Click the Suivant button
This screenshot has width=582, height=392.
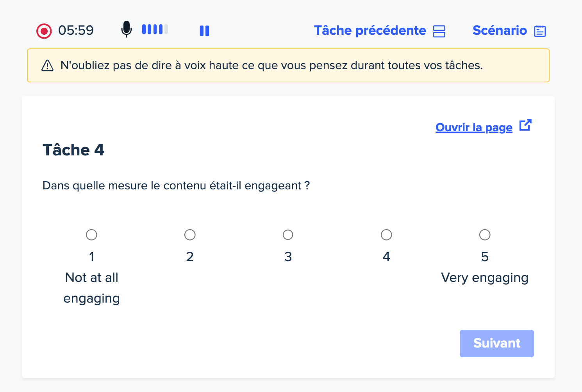point(496,344)
